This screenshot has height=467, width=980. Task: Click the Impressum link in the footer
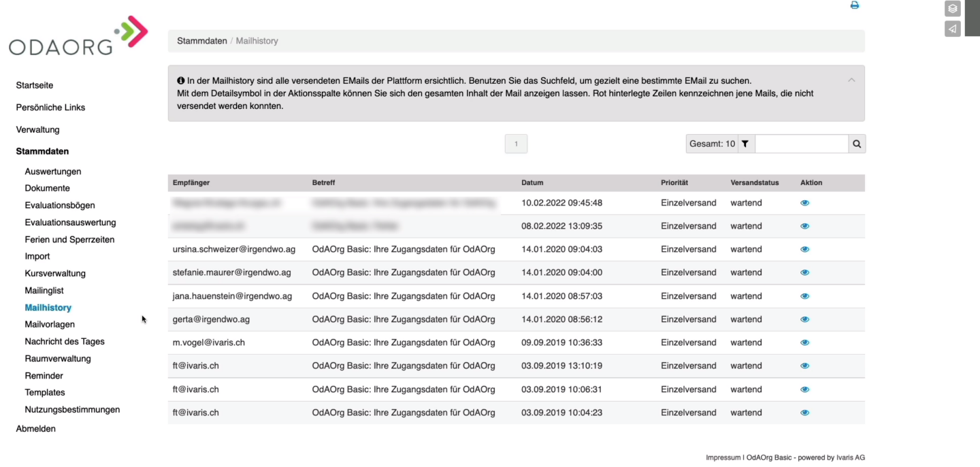pos(723,457)
